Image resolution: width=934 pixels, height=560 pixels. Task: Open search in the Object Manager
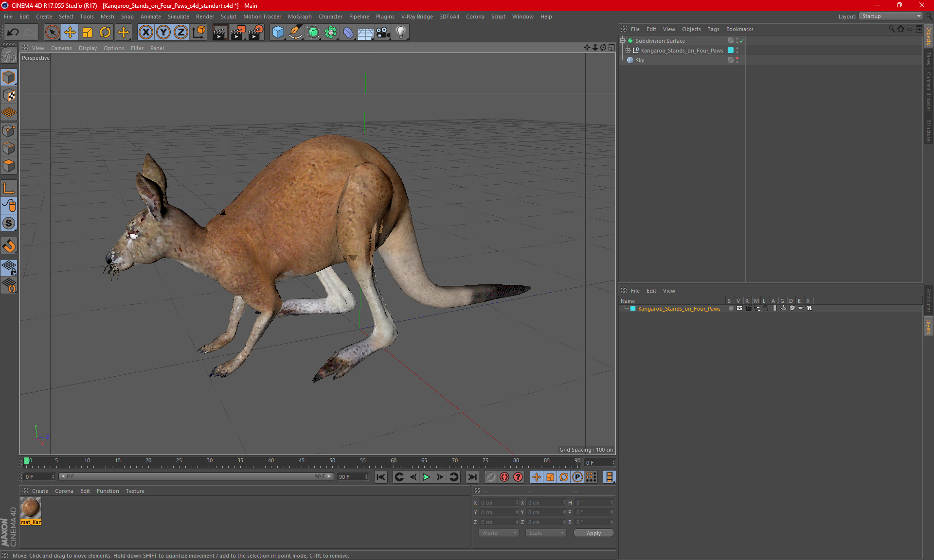[892, 29]
